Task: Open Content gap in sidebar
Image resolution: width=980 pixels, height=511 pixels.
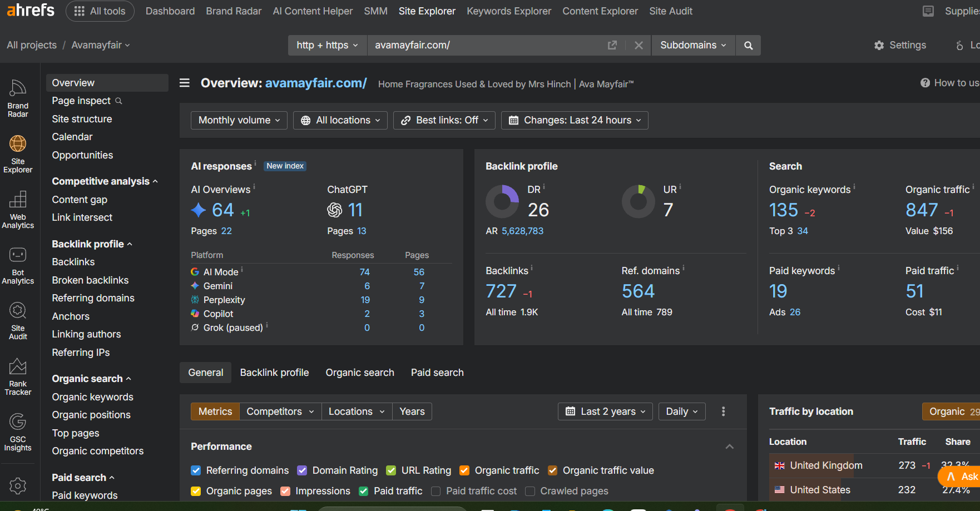Action: click(80, 200)
